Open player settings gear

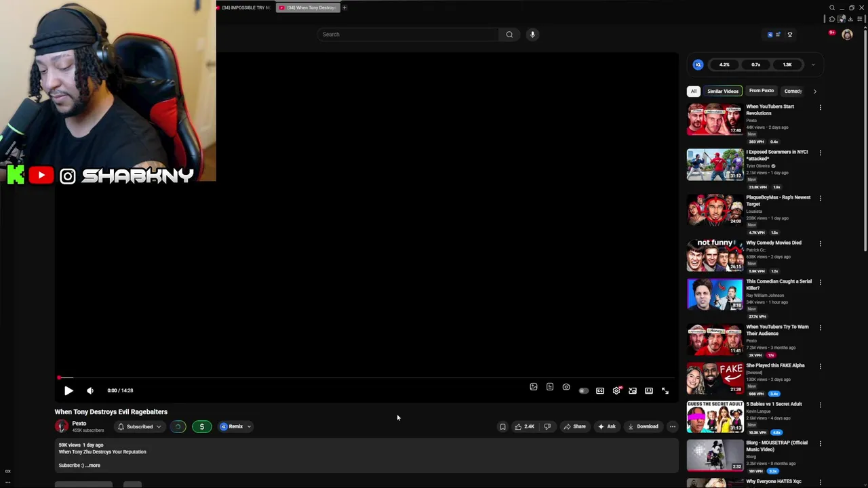click(616, 390)
